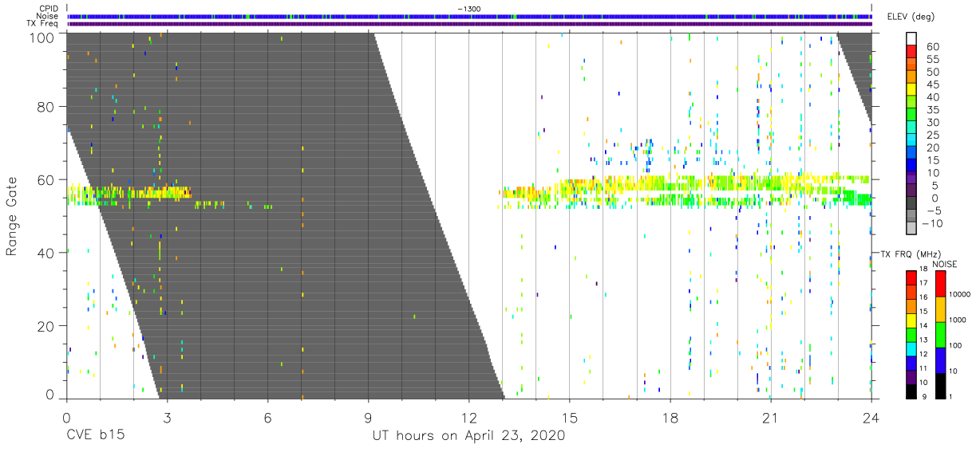Click the 100 tick on Range Gate axis
This screenshot has height=452, width=980.
[42, 37]
